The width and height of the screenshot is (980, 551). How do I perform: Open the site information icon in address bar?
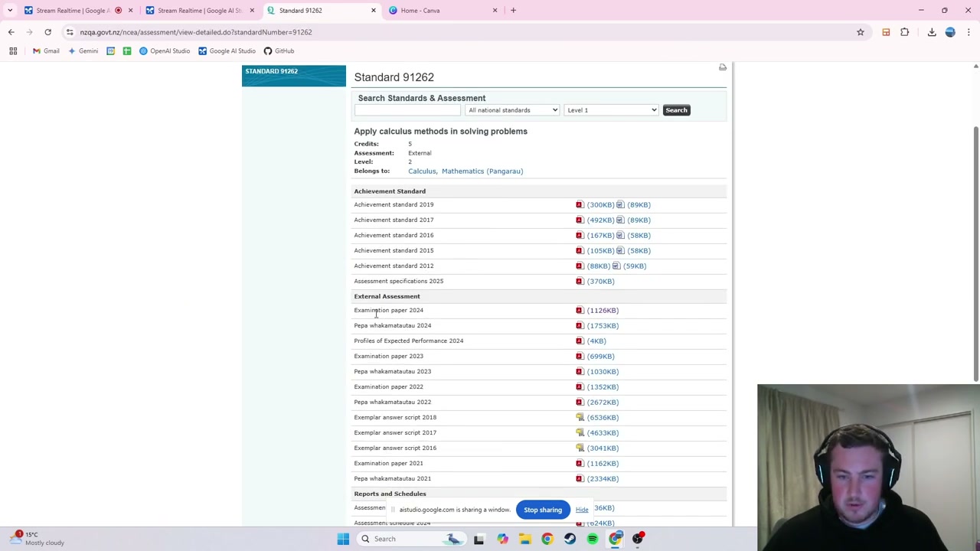coord(70,32)
